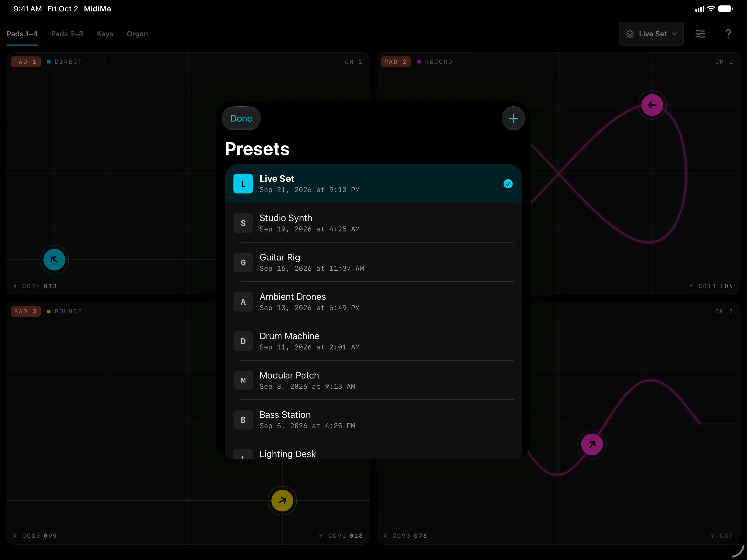Tap Done to close Presets

coord(241,119)
